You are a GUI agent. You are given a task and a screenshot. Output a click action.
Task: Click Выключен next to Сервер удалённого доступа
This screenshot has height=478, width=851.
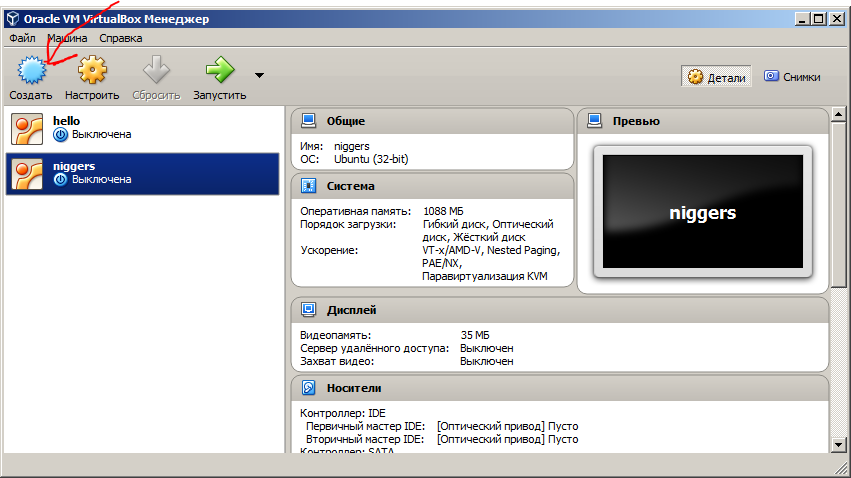point(487,348)
